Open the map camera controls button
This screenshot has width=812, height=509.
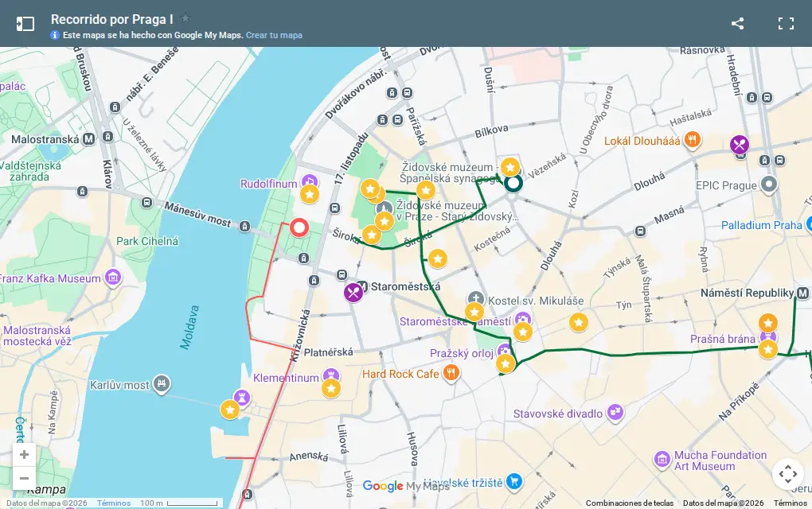click(x=787, y=473)
